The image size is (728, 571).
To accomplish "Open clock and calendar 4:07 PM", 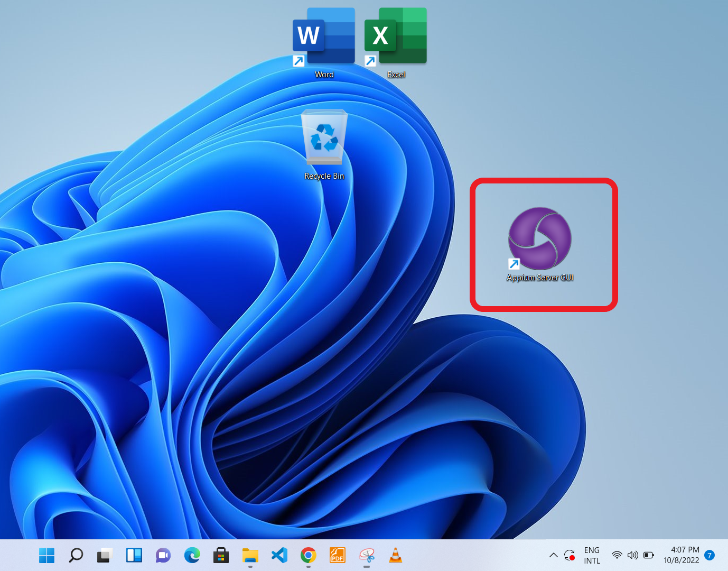I will point(682,555).
